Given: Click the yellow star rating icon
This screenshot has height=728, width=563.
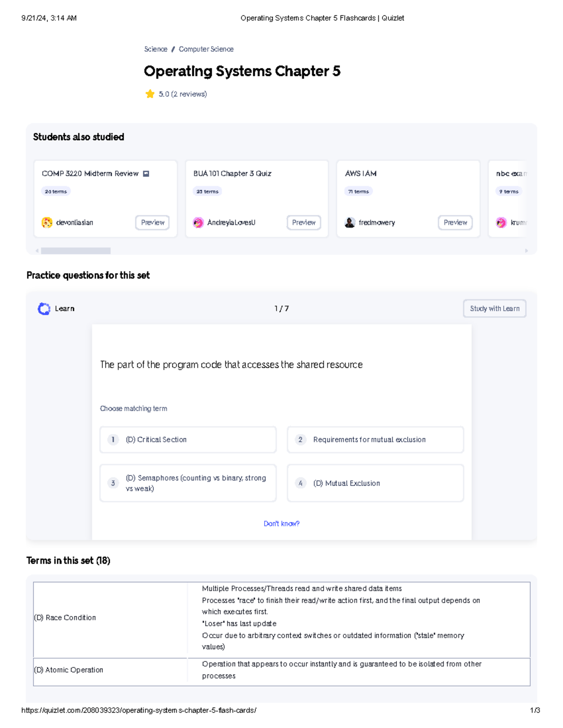Looking at the screenshot, I should coord(150,94).
